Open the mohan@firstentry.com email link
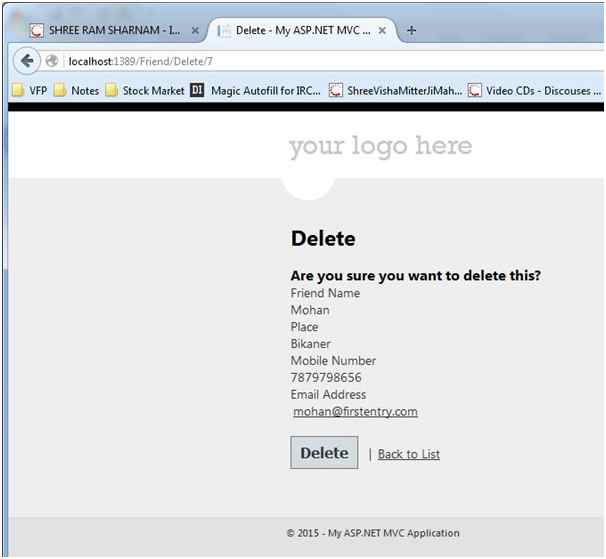Viewport: 606px width, 559px height. coord(355,411)
